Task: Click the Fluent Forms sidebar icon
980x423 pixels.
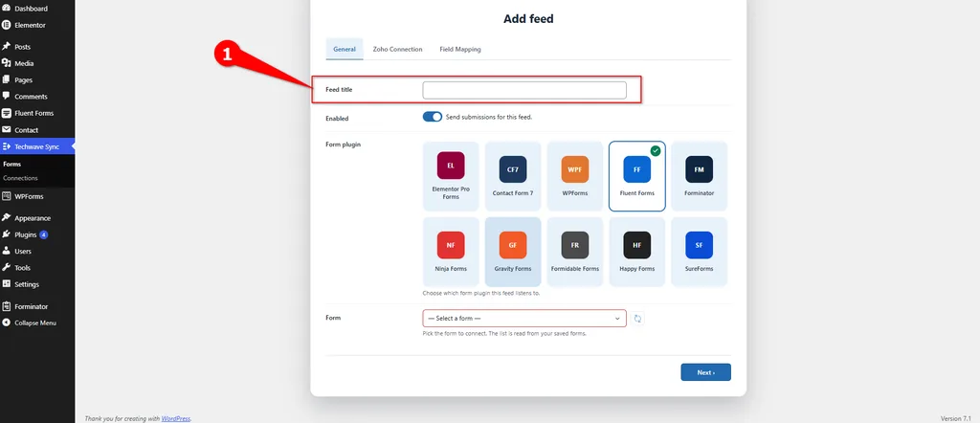Action: pyautogui.click(x=7, y=113)
